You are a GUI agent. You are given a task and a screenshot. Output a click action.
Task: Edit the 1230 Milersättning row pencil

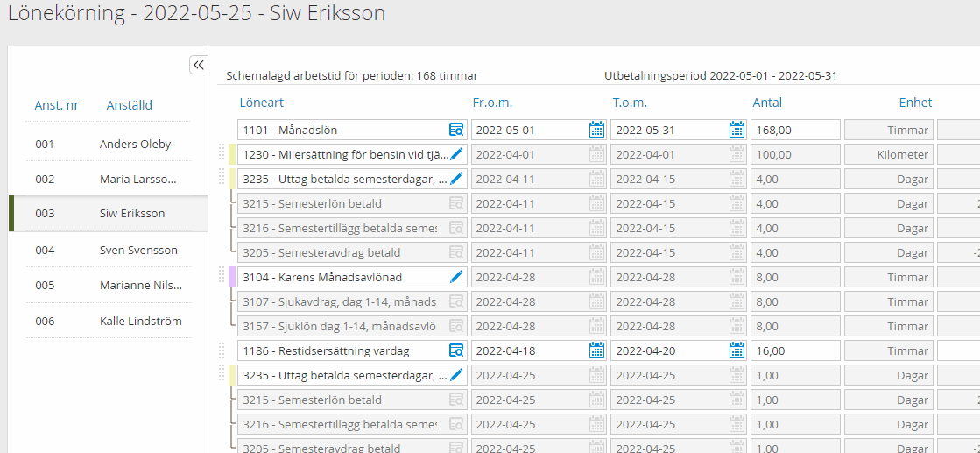click(x=456, y=154)
